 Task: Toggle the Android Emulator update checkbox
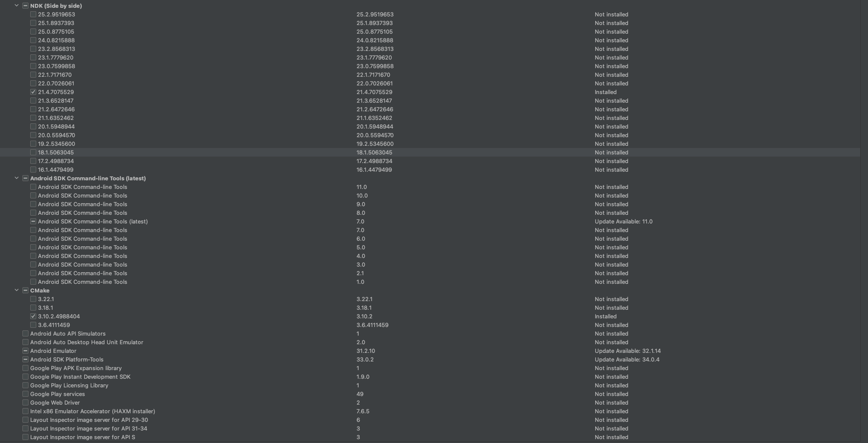pyautogui.click(x=25, y=351)
